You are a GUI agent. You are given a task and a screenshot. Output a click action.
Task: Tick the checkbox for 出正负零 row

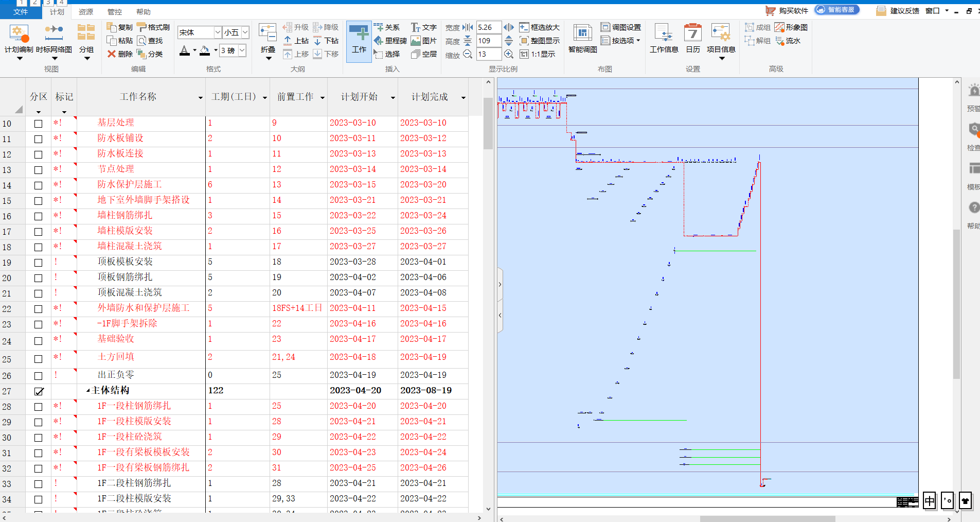pyautogui.click(x=38, y=376)
